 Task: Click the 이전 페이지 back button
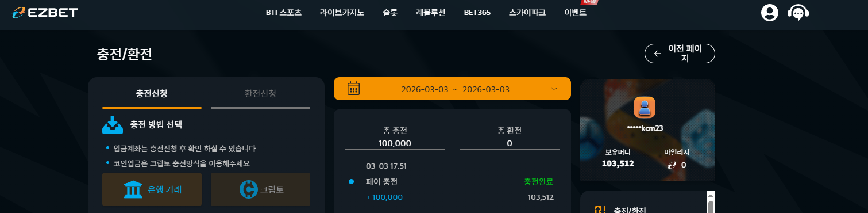point(680,54)
